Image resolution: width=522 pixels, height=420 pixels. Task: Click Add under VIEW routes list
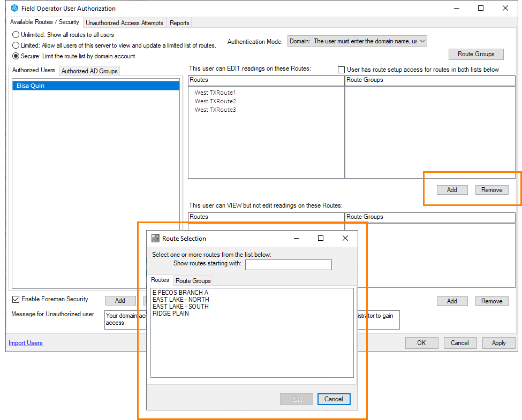(x=452, y=301)
